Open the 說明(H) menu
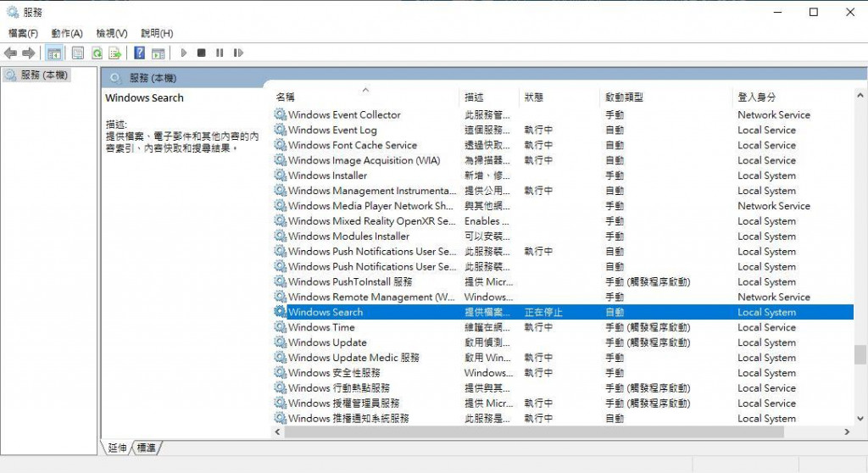 click(157, 33)
